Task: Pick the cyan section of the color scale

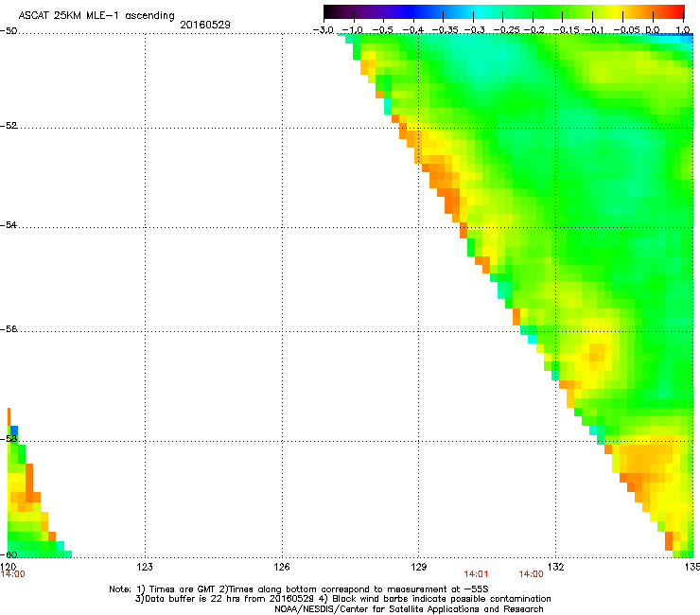Action: pos(480,12)
